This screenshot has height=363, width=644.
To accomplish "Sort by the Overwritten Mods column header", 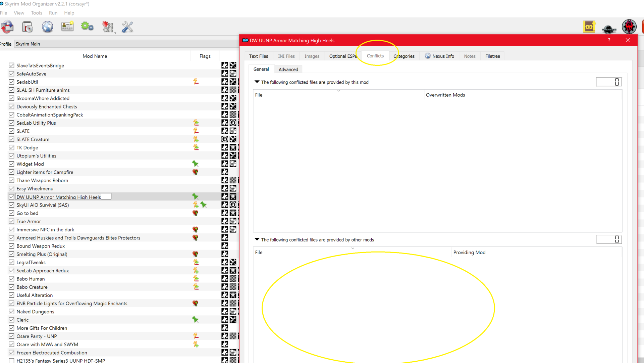I will (523, 95).
